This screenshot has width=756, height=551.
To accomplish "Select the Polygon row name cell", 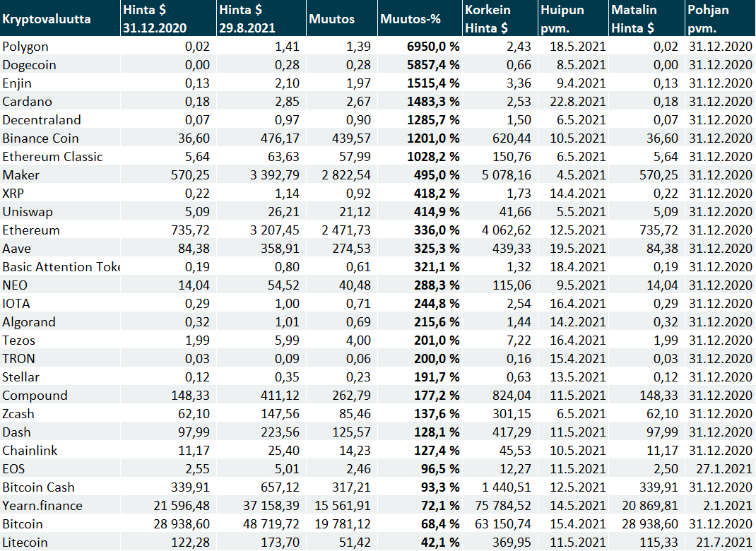I will pyautogui.click(x=25, y=47).
